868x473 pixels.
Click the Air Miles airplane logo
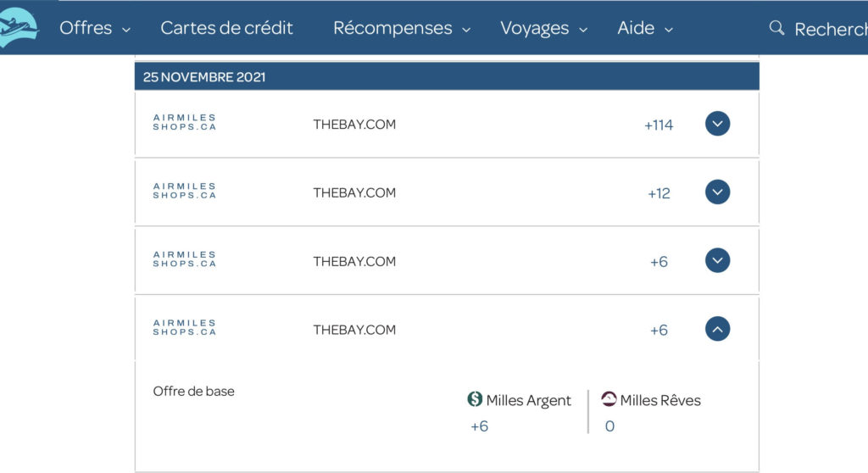click(19, 28)
